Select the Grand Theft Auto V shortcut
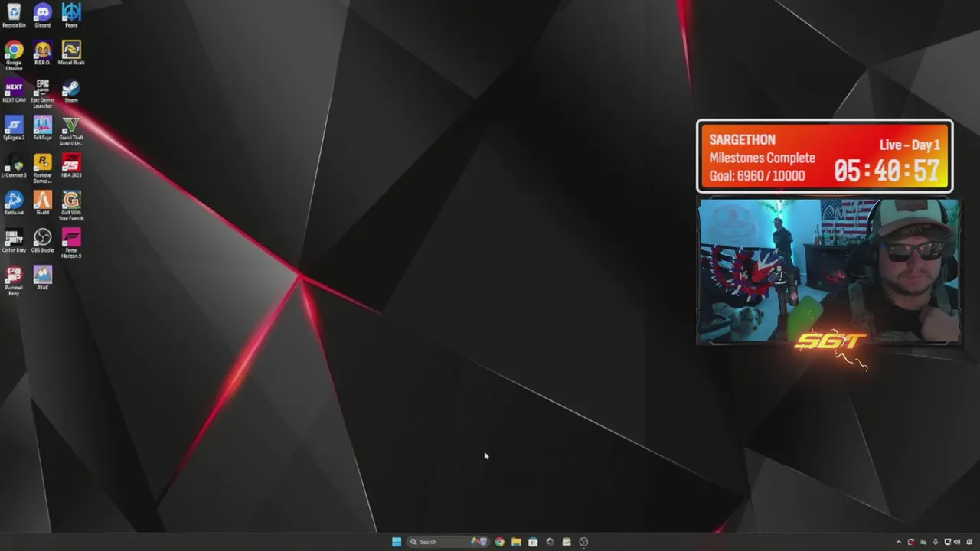Viewport: 980px width, 551px height. pos(71,131)
